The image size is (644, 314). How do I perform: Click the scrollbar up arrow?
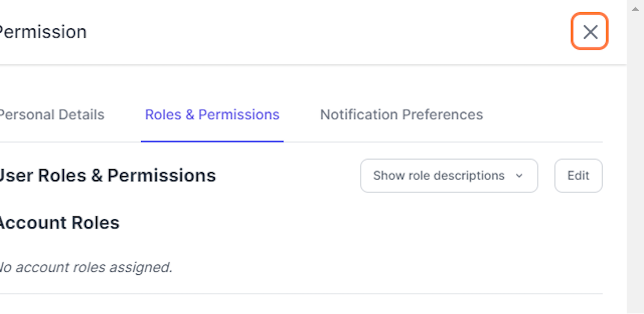pos(635,9)
